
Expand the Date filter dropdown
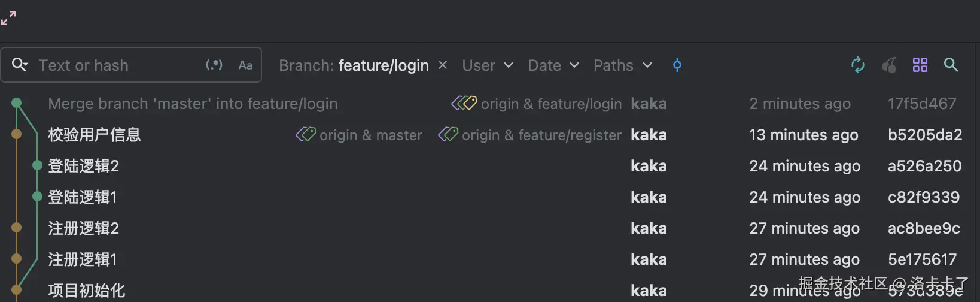point(553,65)
